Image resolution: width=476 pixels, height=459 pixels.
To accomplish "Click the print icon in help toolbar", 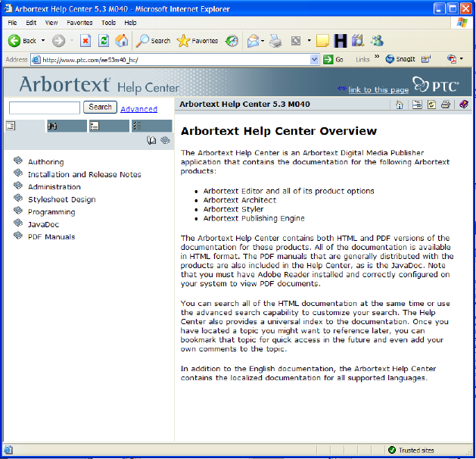I will pos(446,105).
